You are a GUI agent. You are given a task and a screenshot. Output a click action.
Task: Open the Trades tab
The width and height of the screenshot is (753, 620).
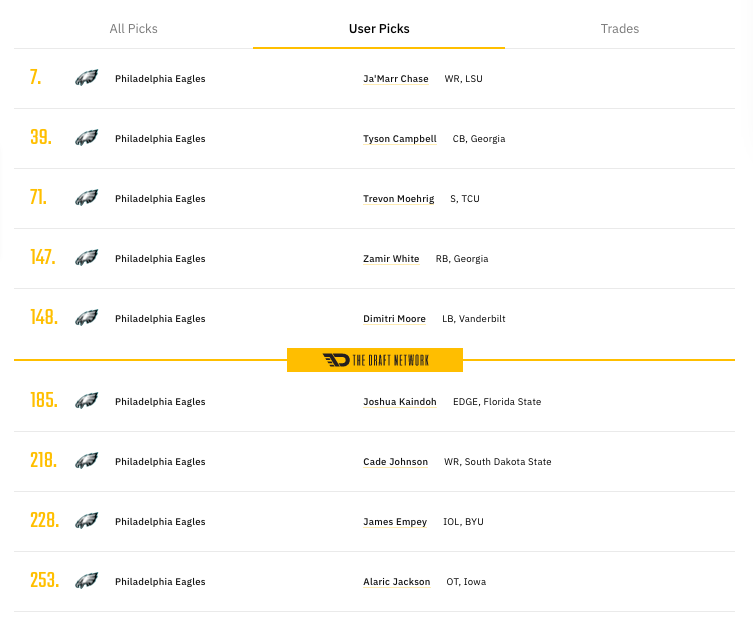point(620,29)
